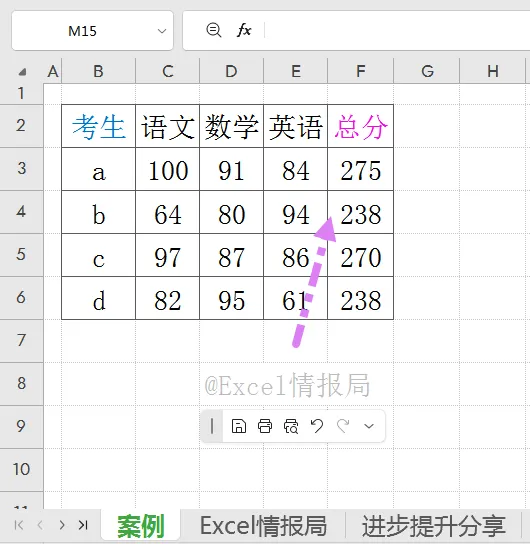The width and height of the screenshot is (530, 544).
Task: Select column D header
Action: [231, 71]
